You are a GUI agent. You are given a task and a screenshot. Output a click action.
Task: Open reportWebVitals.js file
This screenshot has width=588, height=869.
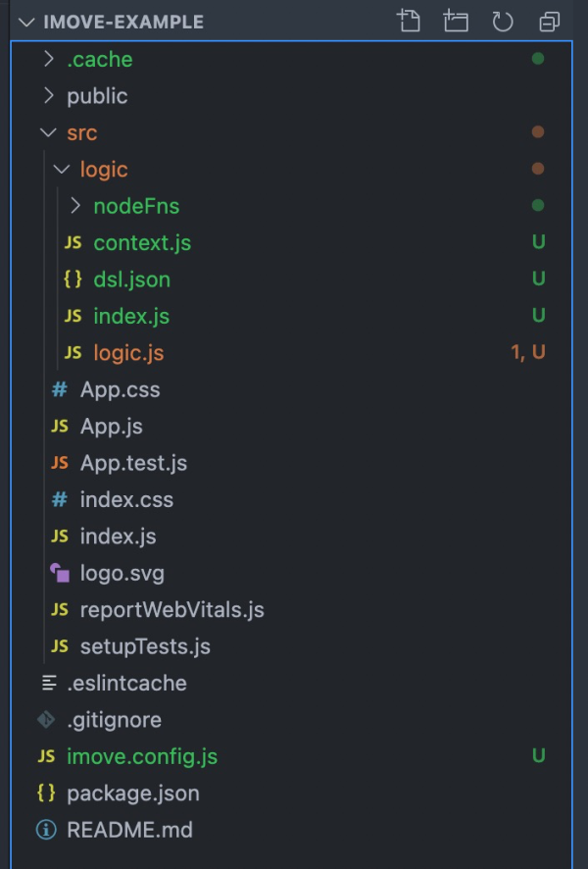[172, 610]
